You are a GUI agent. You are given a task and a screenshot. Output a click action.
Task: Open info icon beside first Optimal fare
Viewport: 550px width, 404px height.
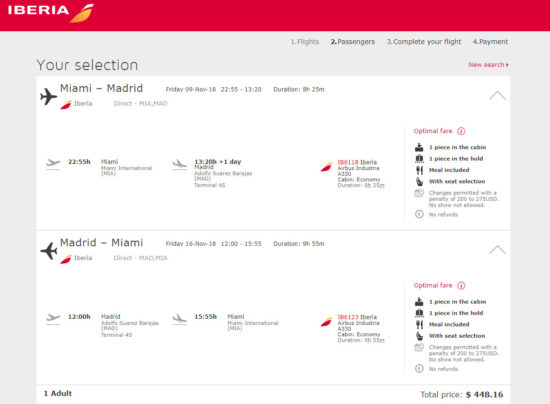[x=461, y=131]
